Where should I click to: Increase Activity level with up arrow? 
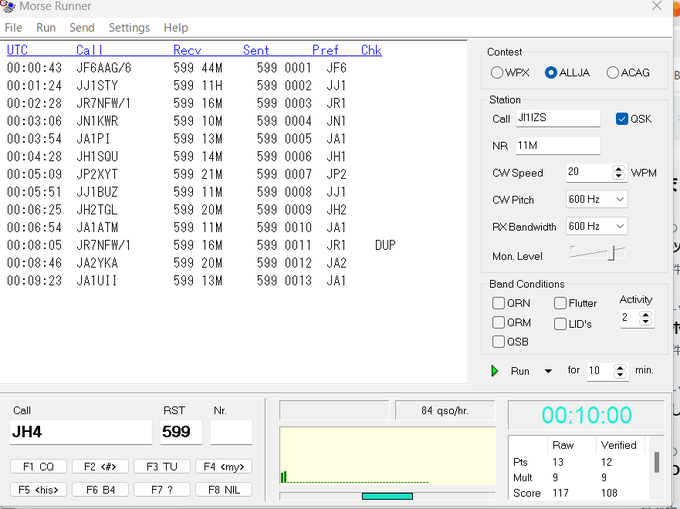click(x=646, y=314)
